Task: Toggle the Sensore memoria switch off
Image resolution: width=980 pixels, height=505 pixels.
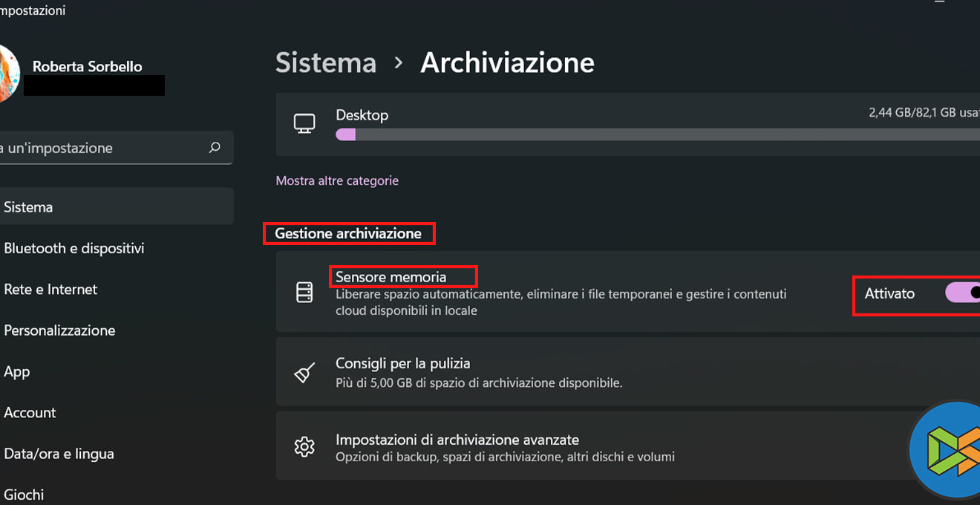Action: pos(963,293)
